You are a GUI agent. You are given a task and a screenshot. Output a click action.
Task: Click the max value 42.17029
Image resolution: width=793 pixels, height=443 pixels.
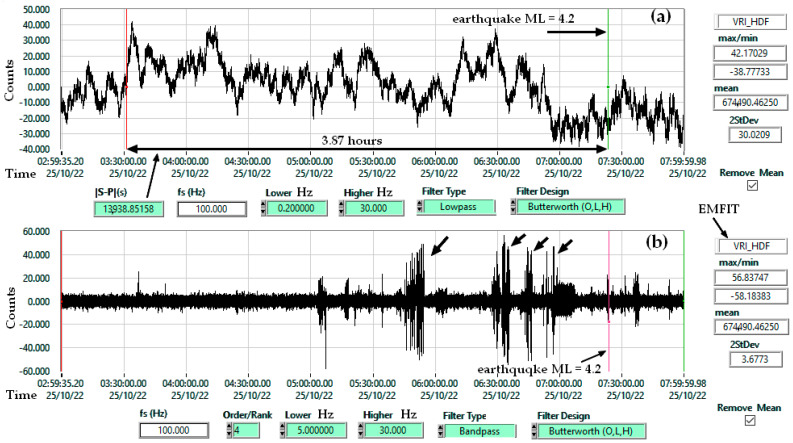pos(751,53)
